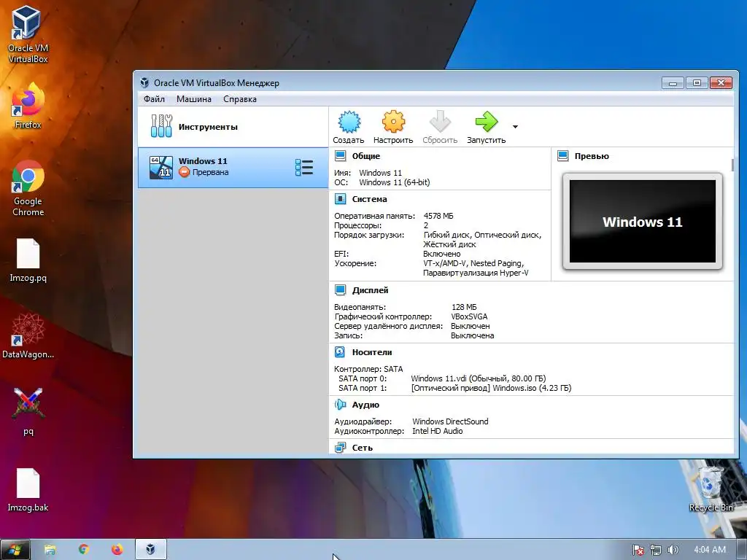747x560 pixels.
Task: Click the 4:04 AM taskbar clock
Action: pyautogui.click(x=710, y=550)
